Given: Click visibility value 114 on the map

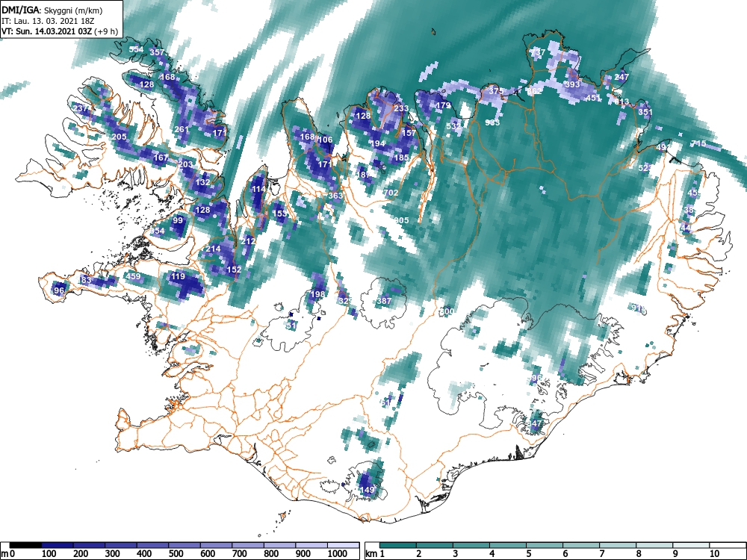Looking at the screenshot, I should coord(258,189).
